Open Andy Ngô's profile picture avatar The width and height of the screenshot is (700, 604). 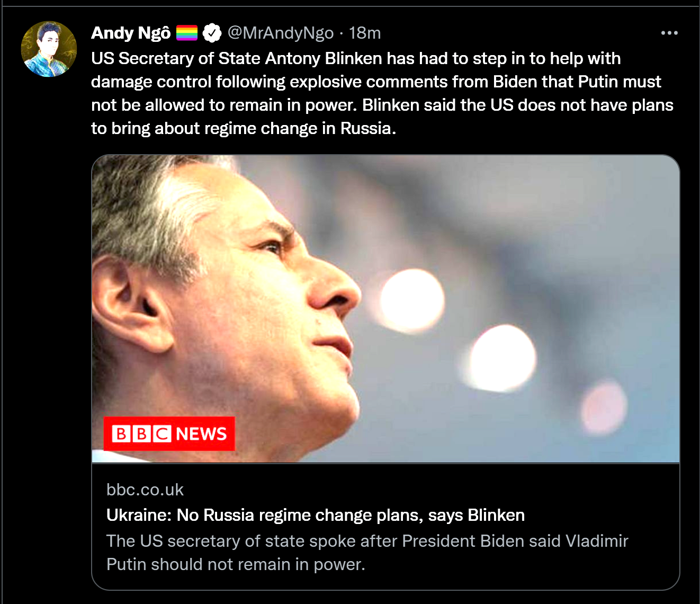pos(49,49)
